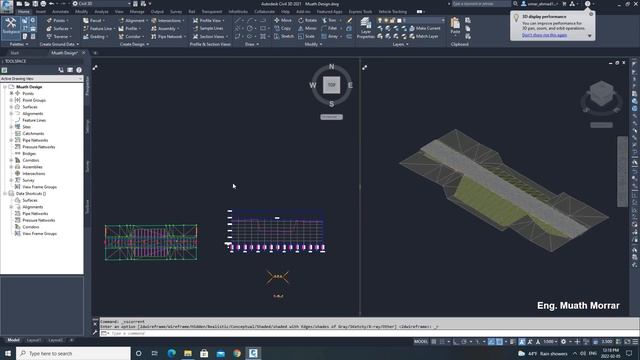Click the Save icon in quick access toolbar
This screenshot has width=640, height=360.
click(35, 4)
